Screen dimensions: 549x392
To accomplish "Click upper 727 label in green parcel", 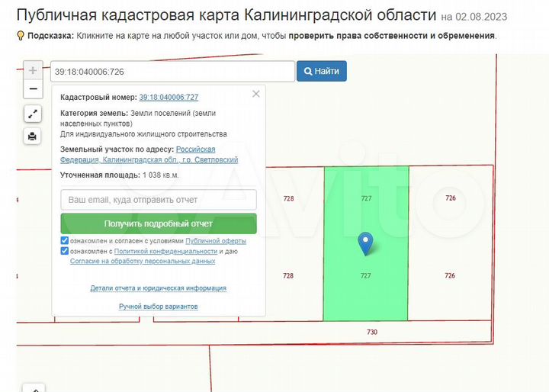I will 366,198.
